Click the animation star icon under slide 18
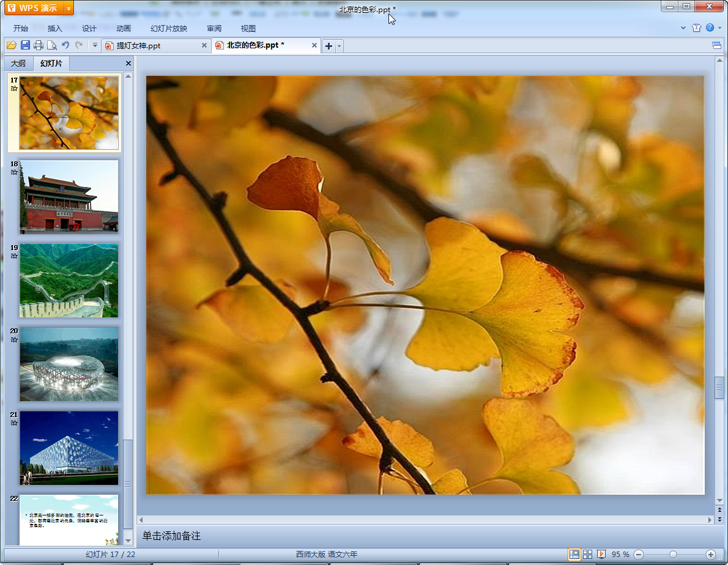 [x=14, y=172]
